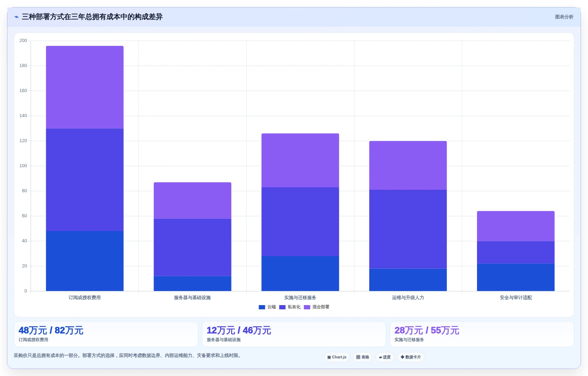Click the 私有化 segment of 订阅或授权费用 bar

(x=85, y=180)
